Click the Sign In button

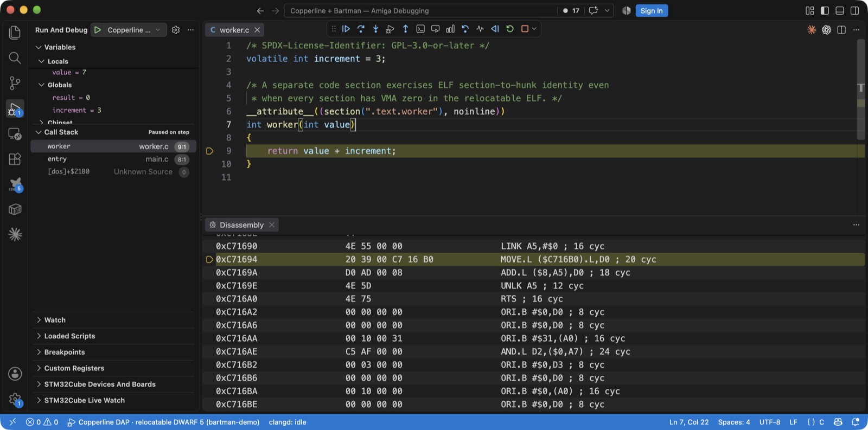(x=652, y=10)
